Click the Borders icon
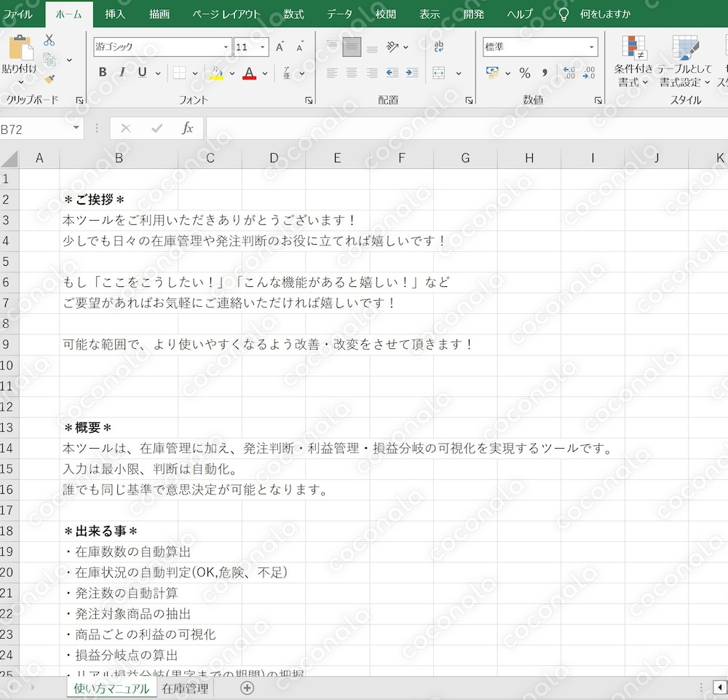 [179, 72]
